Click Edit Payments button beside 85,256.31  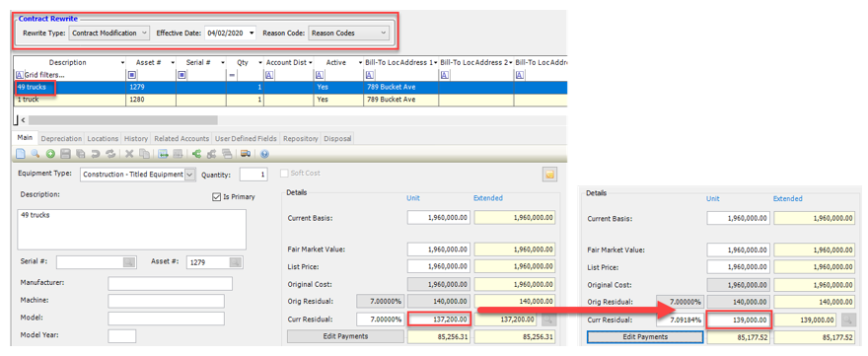345,336
